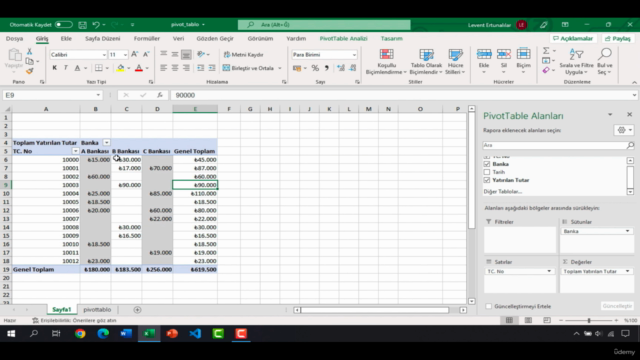The height and width of the screenshot is (360, 640).
Task: Open Word from the taskbar
Action: pyautogui.click(x=126, y=333)
